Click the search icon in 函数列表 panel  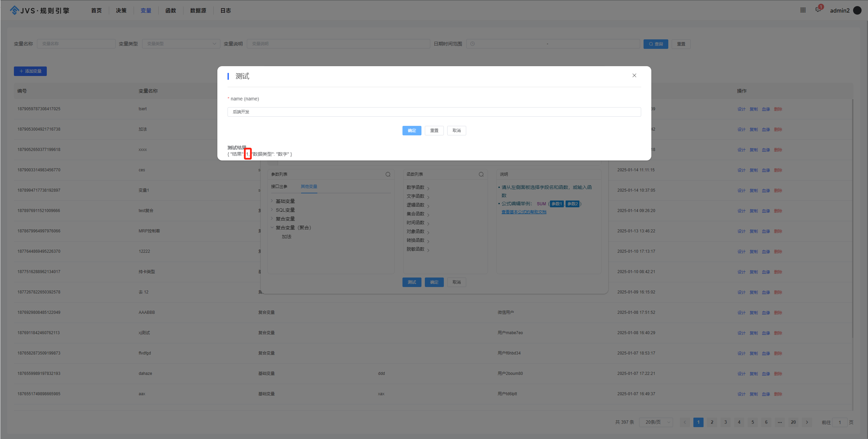pyautogui.click(x=481, y=174)
